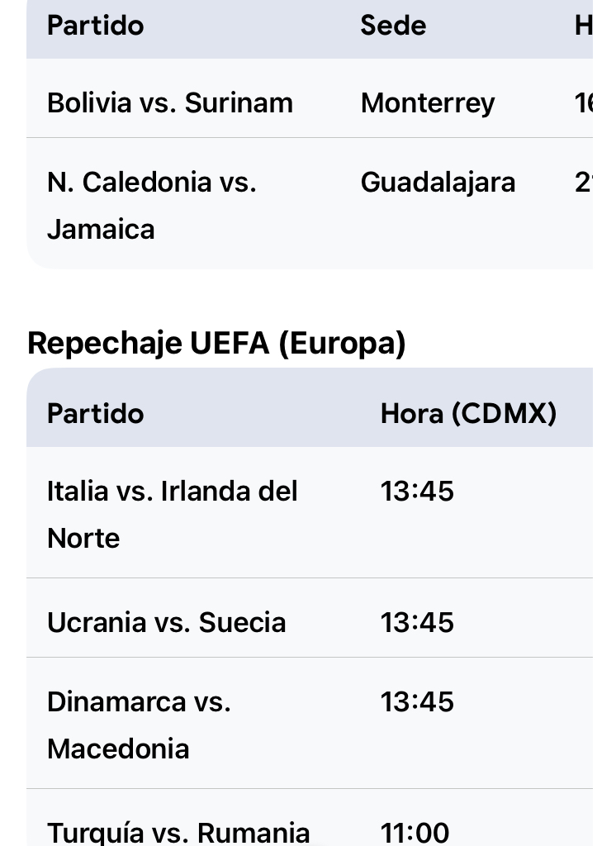
Task: Tap the Guadalajara venue cell
Action: (x=438, y=183)
